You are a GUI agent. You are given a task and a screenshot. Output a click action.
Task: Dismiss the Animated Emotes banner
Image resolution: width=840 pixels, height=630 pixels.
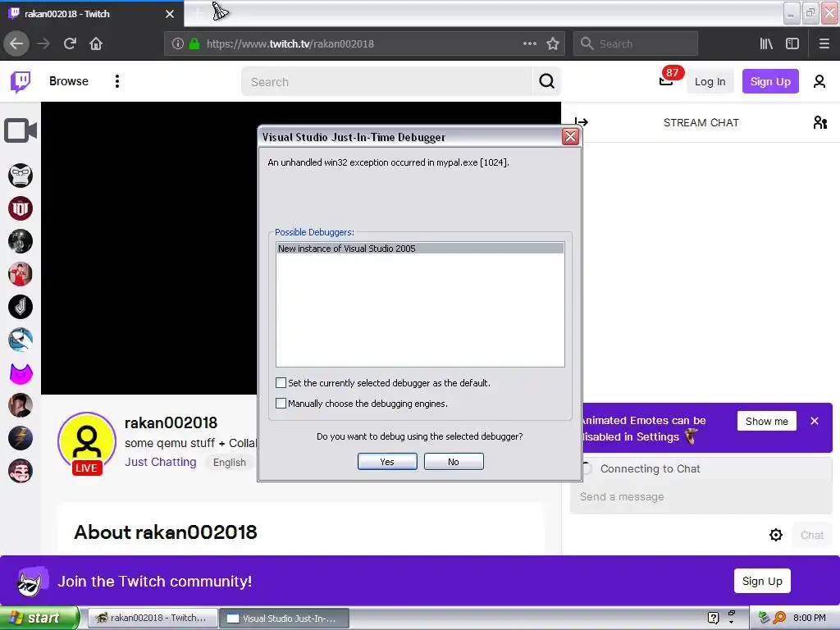[815, 421]
